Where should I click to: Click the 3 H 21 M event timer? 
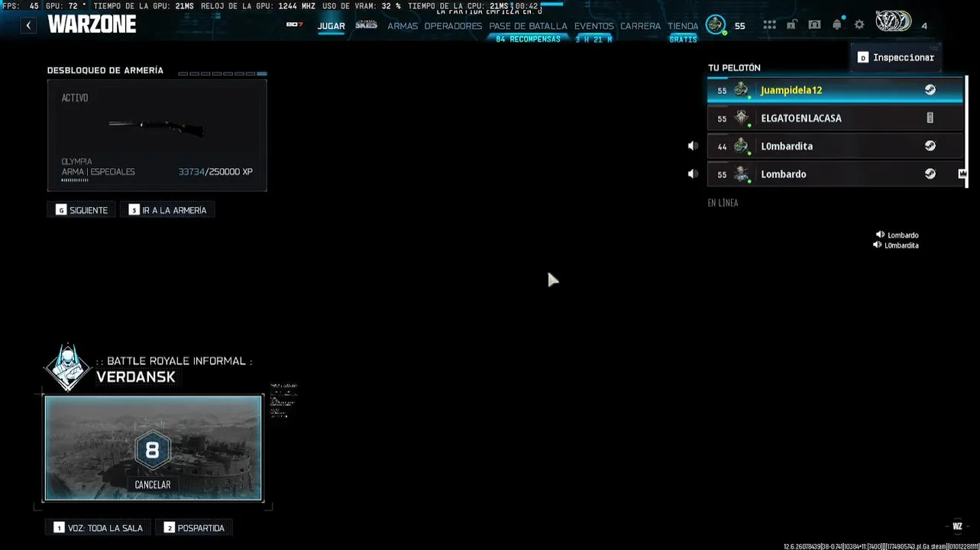(593, 39)
